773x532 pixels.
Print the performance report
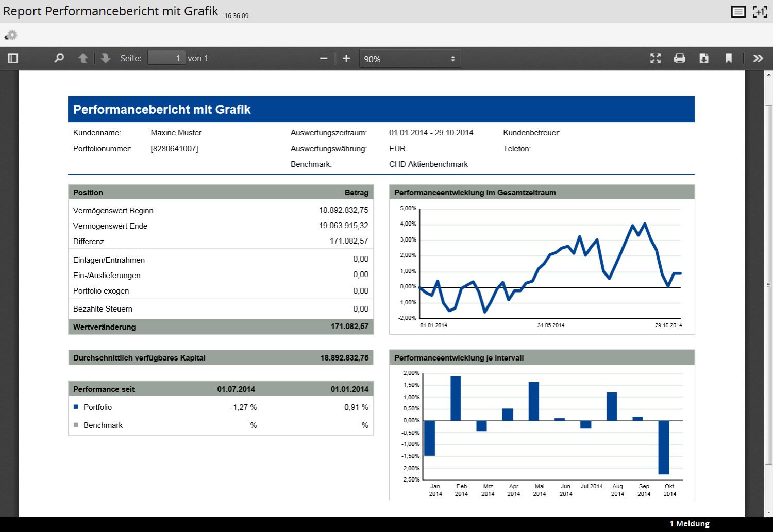[680, 58]
